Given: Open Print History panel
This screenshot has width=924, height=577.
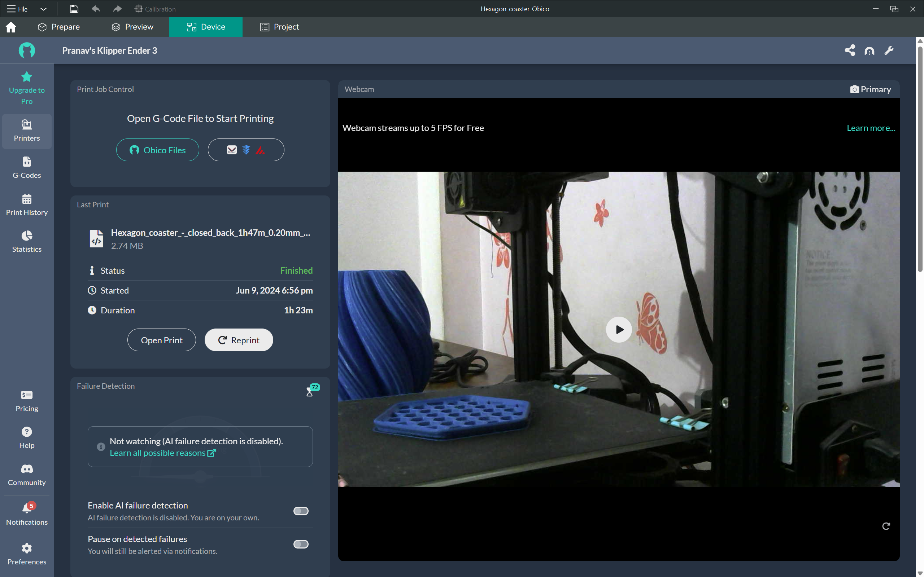Looking at the screenshot, I should 27,204.
